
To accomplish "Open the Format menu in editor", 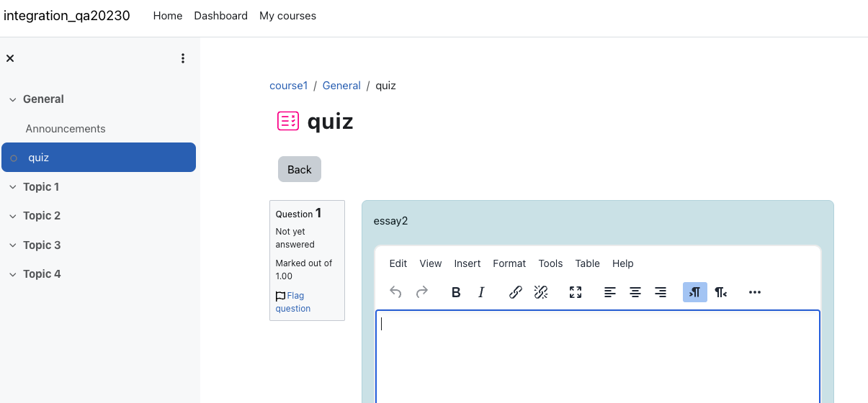I will (x=509, y=263).
